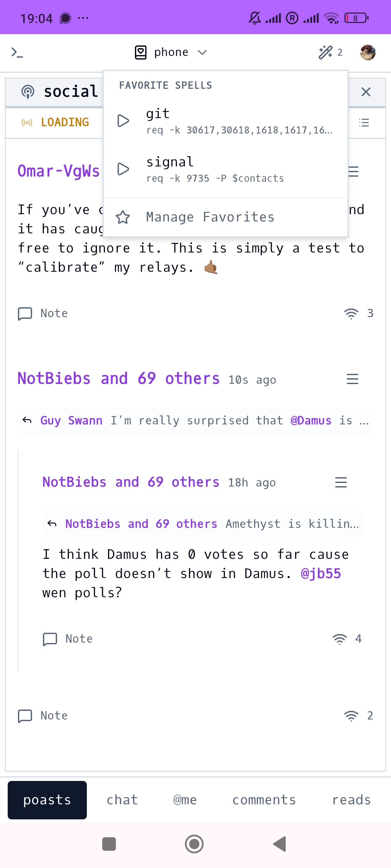Open the reads tab

[351, 800]
